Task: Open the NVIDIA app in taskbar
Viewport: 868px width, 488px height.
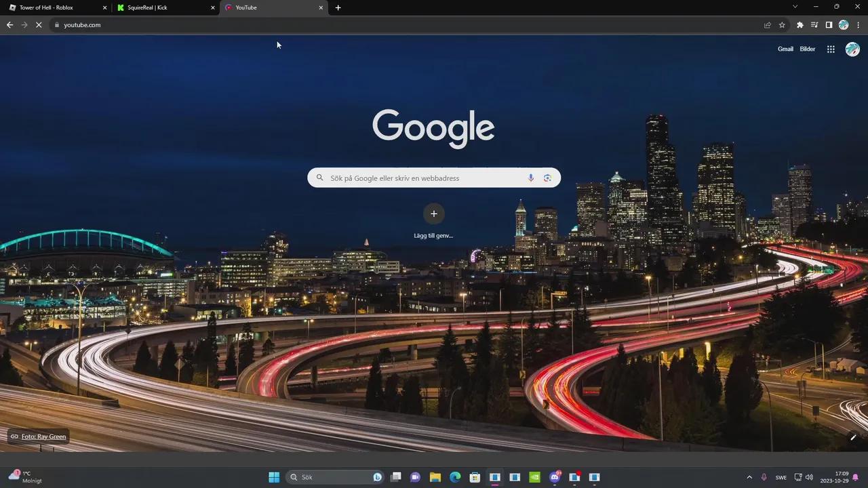Action: pyautogui.click(x=534, y=476)
